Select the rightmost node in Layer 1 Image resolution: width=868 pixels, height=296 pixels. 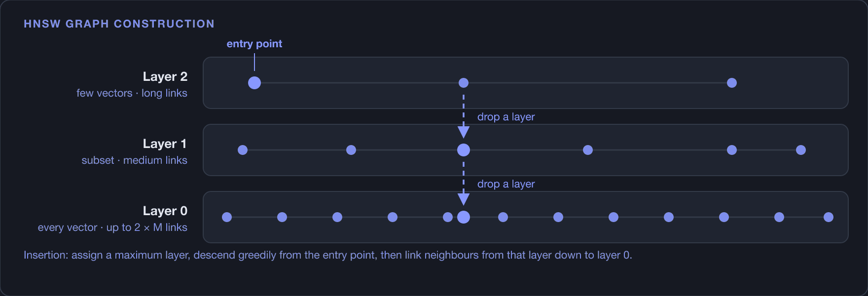[801, 150]
